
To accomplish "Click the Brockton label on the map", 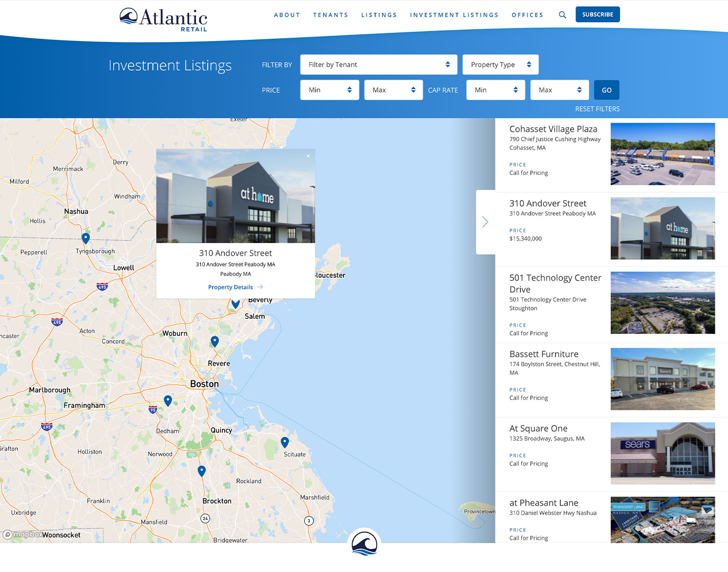I will (x=217, y=501).
